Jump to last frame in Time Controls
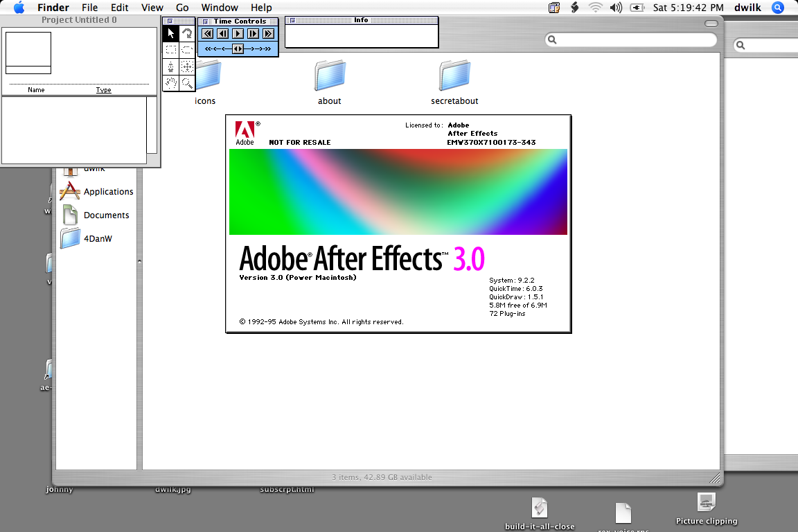798x532 pixels. coord(269,34)
